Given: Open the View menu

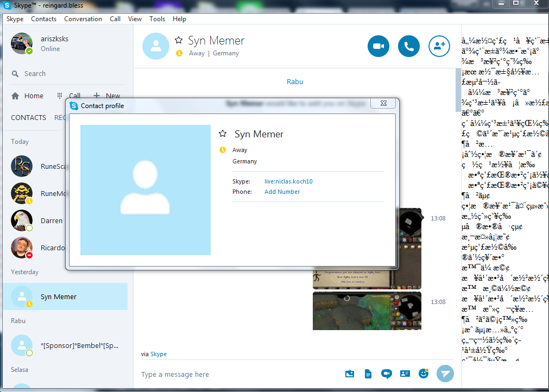Looking at the screenshot, I should 135,19.
